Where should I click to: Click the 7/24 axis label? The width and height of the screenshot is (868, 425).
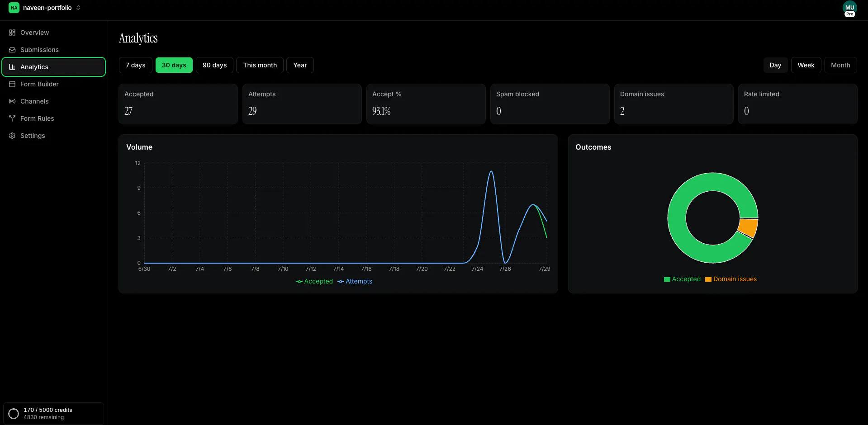pyautogui.click(x=477, y=269)
